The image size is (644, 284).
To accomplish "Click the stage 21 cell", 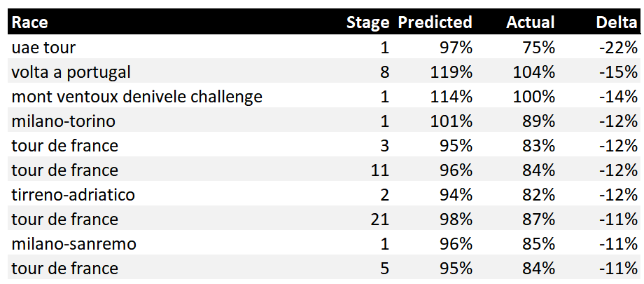I will tap(380, 219).
